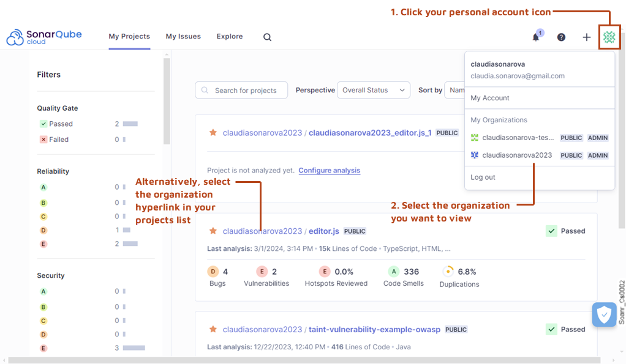This screenshot has height=364, width=637.
Task: Click the Search for projects field
Action: (241, 90)
